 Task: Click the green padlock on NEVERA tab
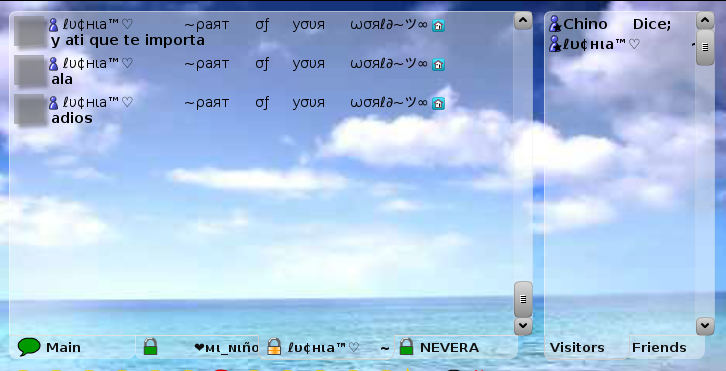coord(406,346)
